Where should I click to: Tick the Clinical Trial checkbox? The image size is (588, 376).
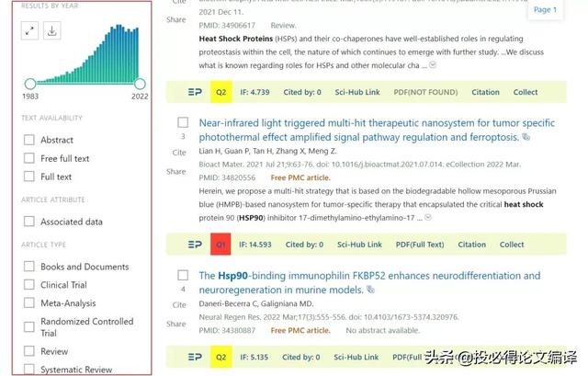point(28,284)
